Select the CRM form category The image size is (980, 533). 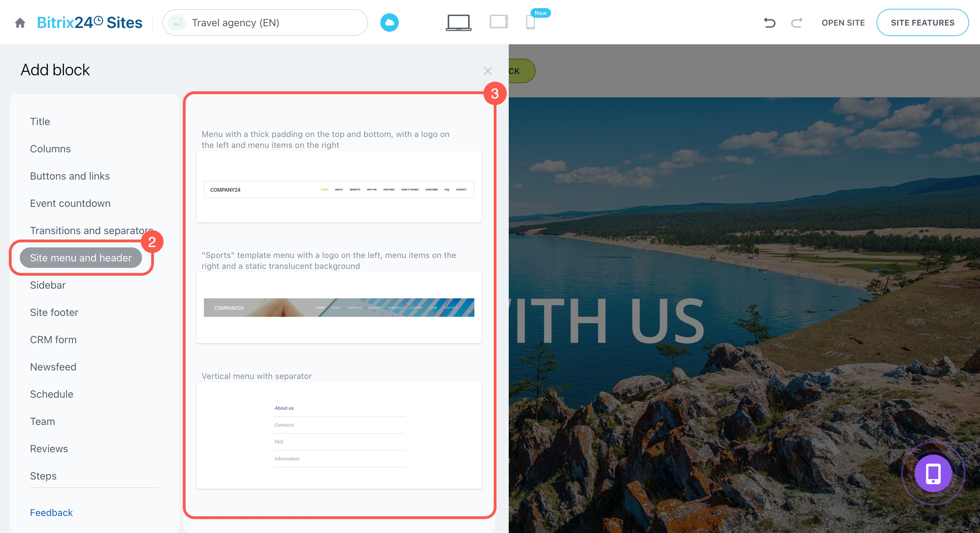pos(53,339)
